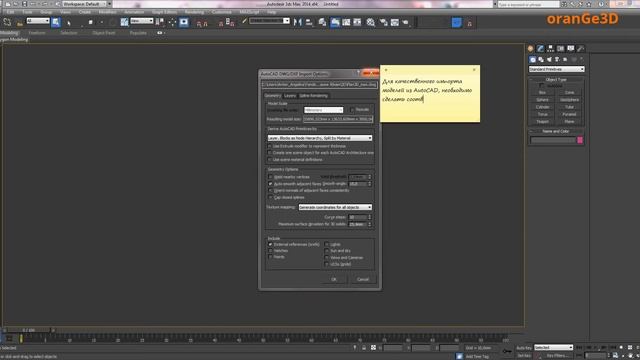Click the Sphere object type button
Image resolution: width=640 pixels, height=360 pixels.
[x=542, y=100]
